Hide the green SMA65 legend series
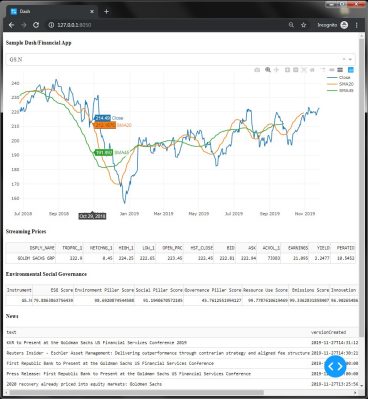Screen dimensions: 368x399 [x=340, y=90]
